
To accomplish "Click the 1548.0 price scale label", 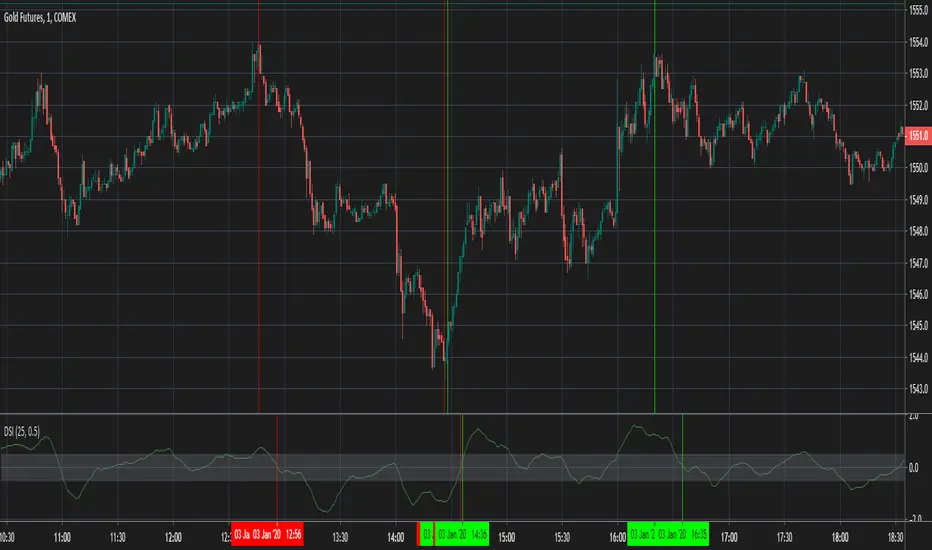I will tap(918, 231).
